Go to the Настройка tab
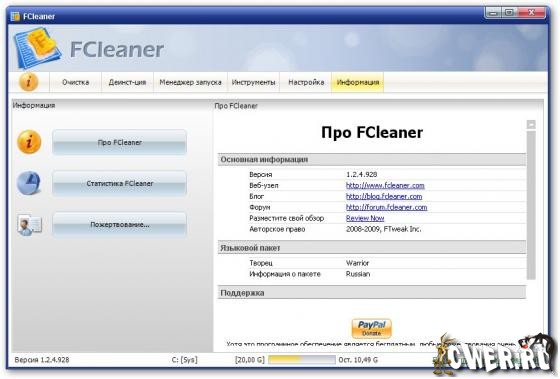Viewport: 560px width, 379px height. click(x=306, y=82)
